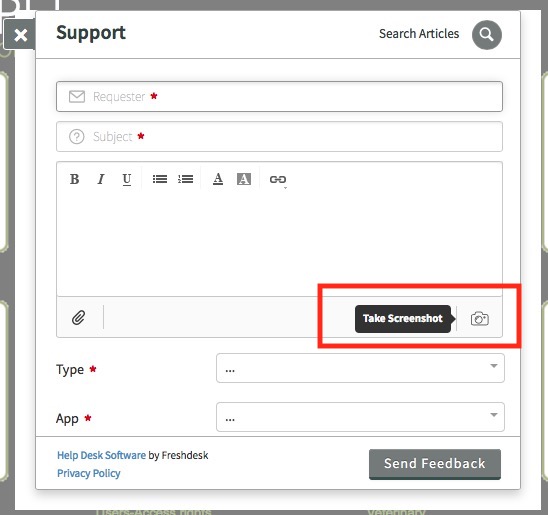This screenshot has width=548, height=515.
Task: Insert a numbered list
Action: 186,179
